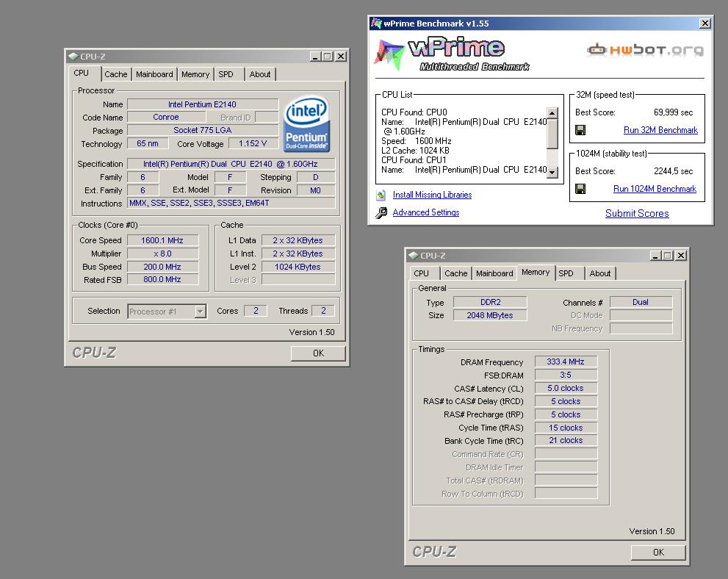Open Advanced Settings link
This screenshot has width=728, height=579.
point(426,212)
